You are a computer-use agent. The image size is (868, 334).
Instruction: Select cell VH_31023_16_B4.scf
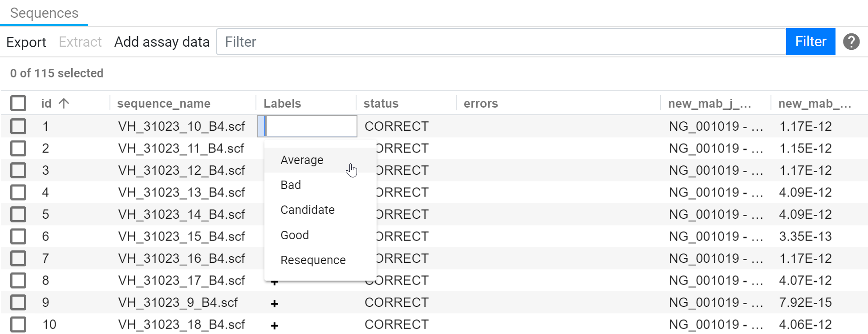[182, 258]
